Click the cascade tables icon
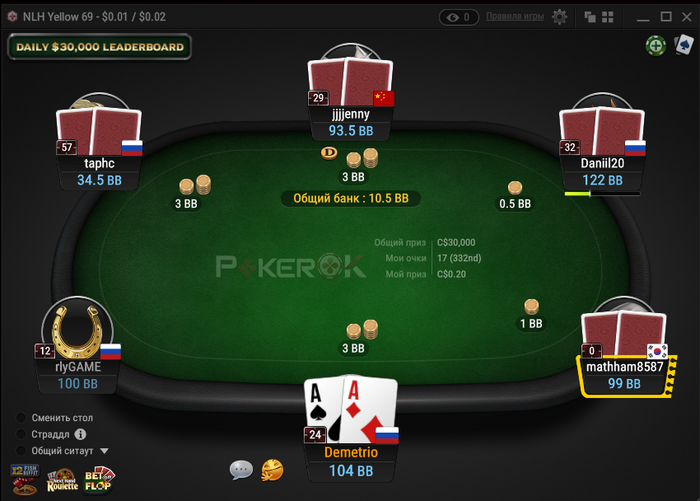 [x=590, y=17]
